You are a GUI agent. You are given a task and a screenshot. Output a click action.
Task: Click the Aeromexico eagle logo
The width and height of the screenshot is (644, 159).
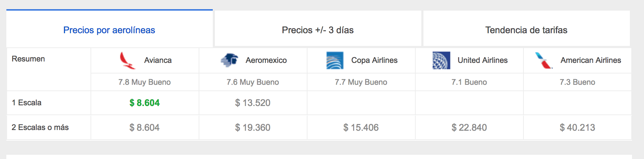(229, 60)
